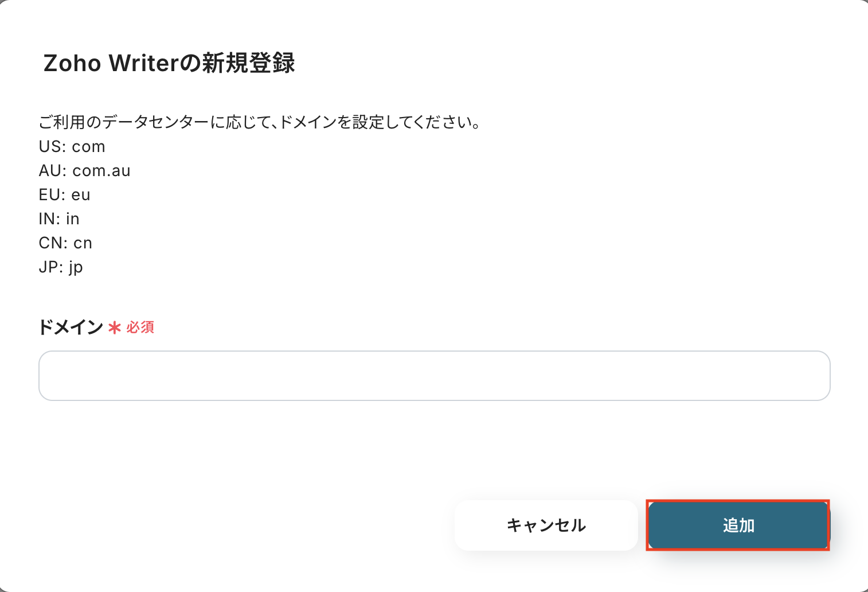Viewport: 868px width, 592px height.
Task: Select the 'AU' region label
Action: (50, 171)
